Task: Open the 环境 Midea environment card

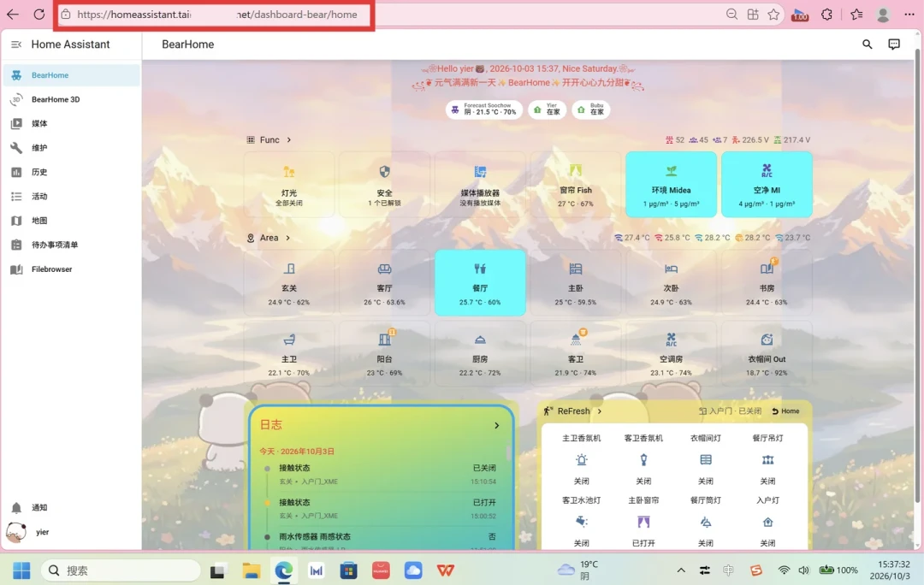Action: pyautogui.click(x=671, y=185)
